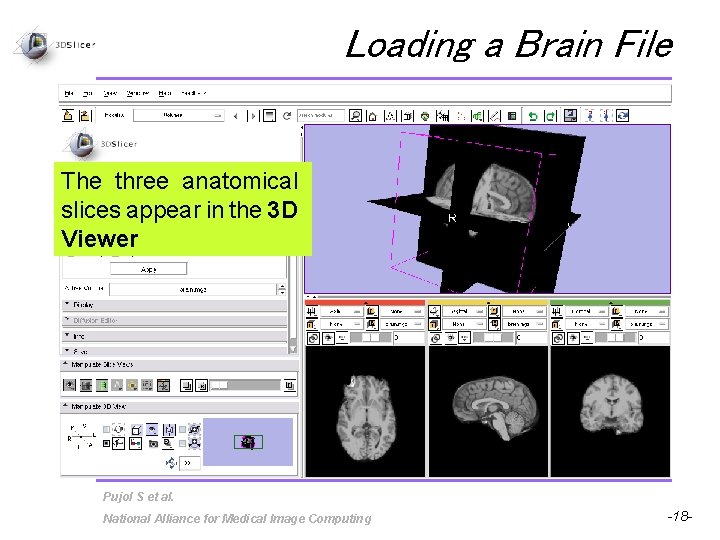Expand the Diffusion Editor section

[174, 321]
